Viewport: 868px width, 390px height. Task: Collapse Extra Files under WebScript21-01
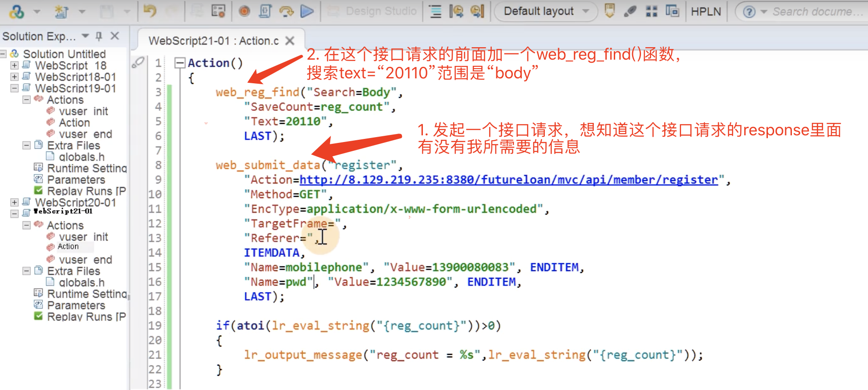[x=26, y=271]
